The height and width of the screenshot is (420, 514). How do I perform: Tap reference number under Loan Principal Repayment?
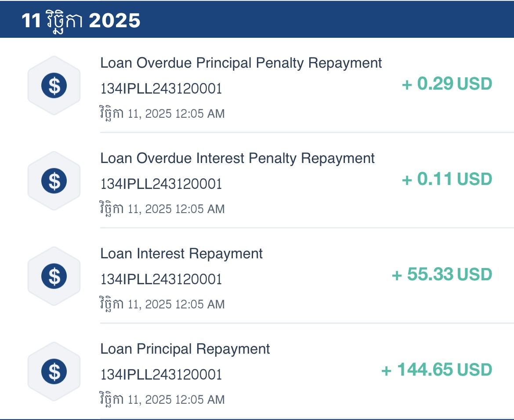161,375
